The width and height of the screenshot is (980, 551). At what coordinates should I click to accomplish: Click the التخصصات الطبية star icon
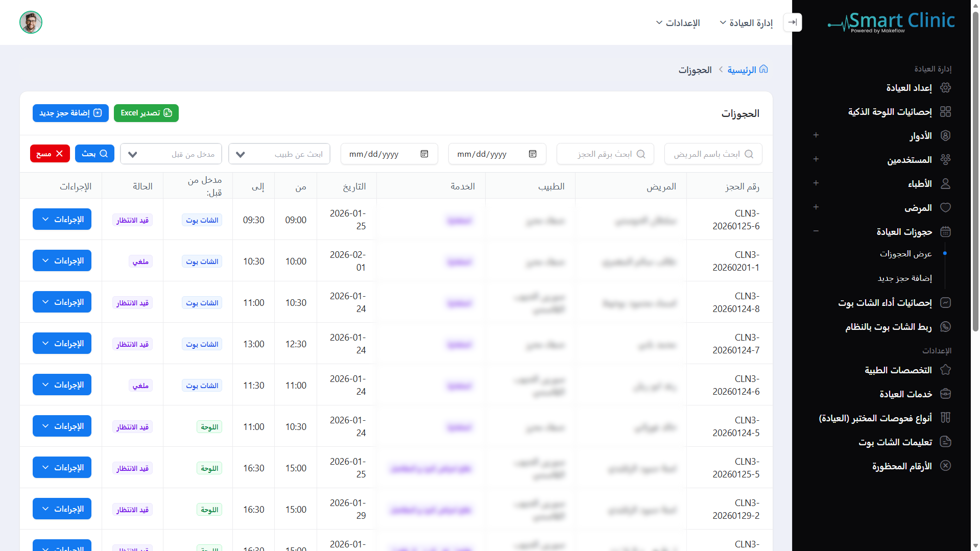click(x=945, y=370)
